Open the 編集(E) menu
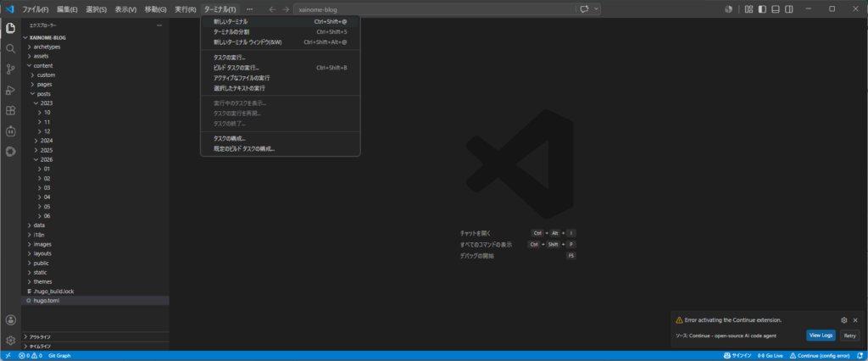 tap(68, 9)
